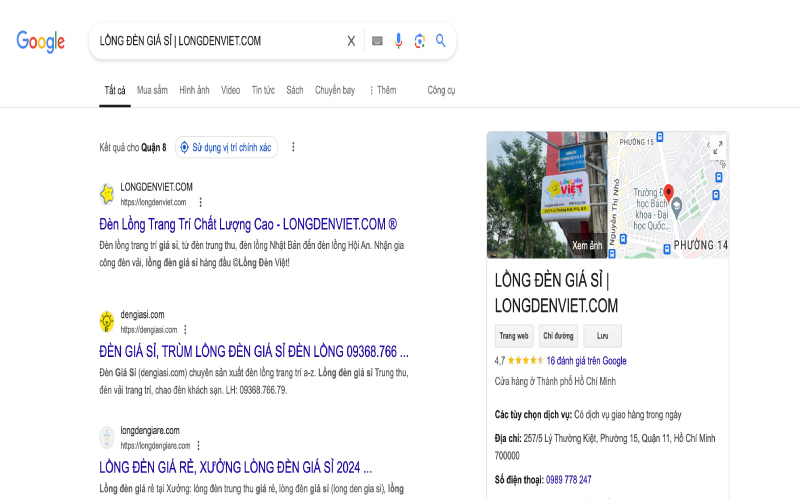Screen dimensions: 800x500
Task: Open location options three-dot menu
Action: coord(293,147)
